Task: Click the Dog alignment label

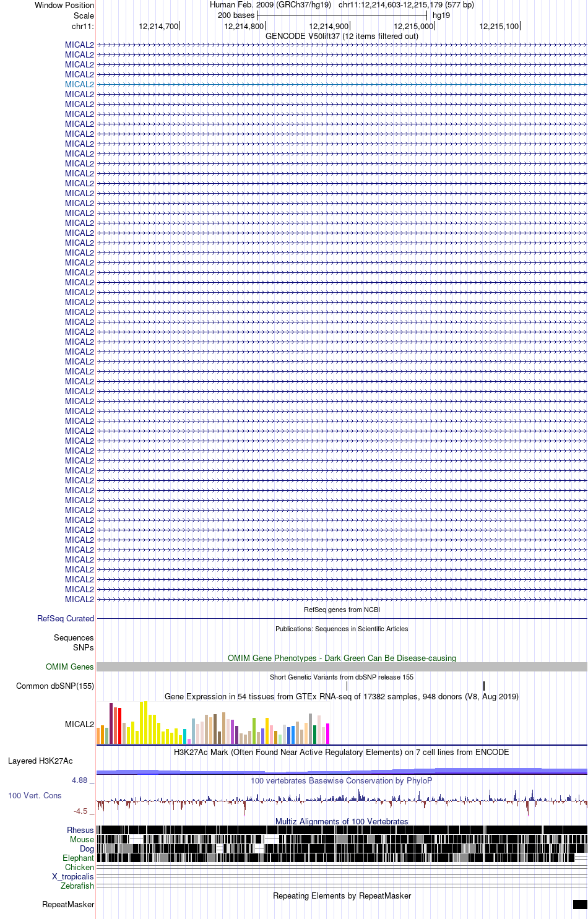Action: click(87, 848)
